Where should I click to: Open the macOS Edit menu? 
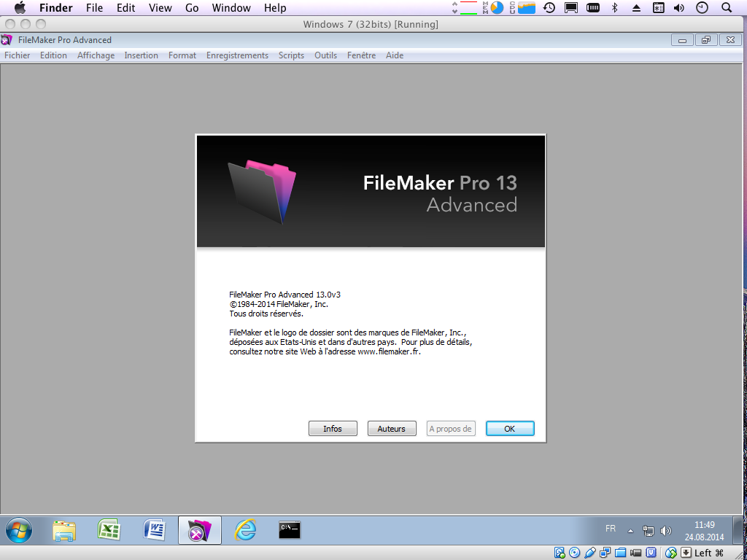click(x=125, y=7)
